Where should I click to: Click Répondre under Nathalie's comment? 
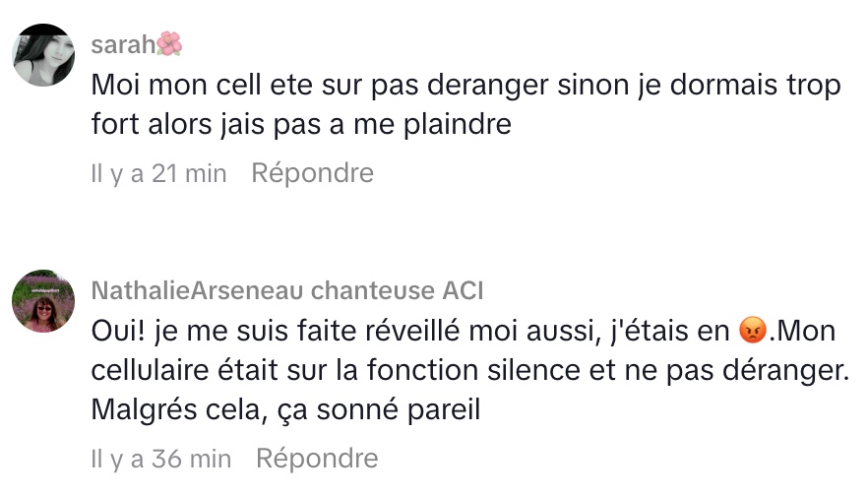(x=317, y=458)
